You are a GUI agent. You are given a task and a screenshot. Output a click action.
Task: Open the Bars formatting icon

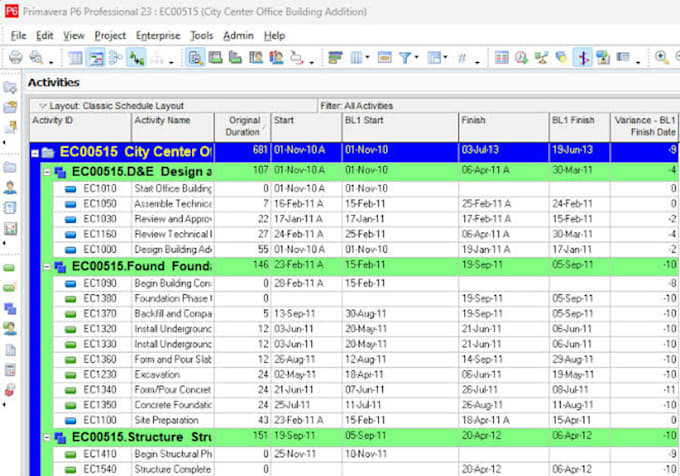[x=335, y=58]
